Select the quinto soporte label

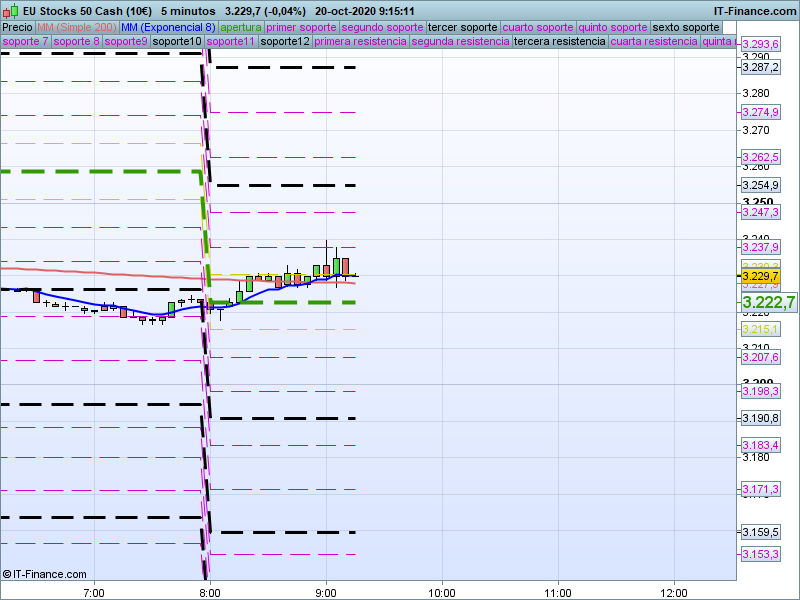[613, 28]
